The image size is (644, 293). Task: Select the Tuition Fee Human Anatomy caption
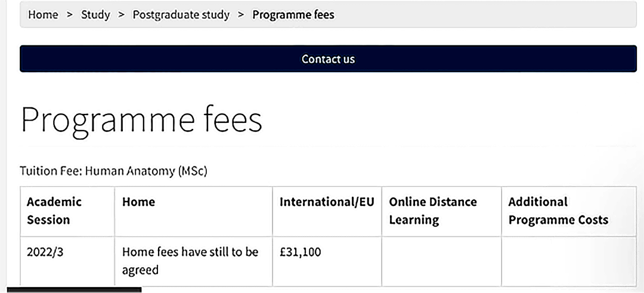tap(113, 171)
